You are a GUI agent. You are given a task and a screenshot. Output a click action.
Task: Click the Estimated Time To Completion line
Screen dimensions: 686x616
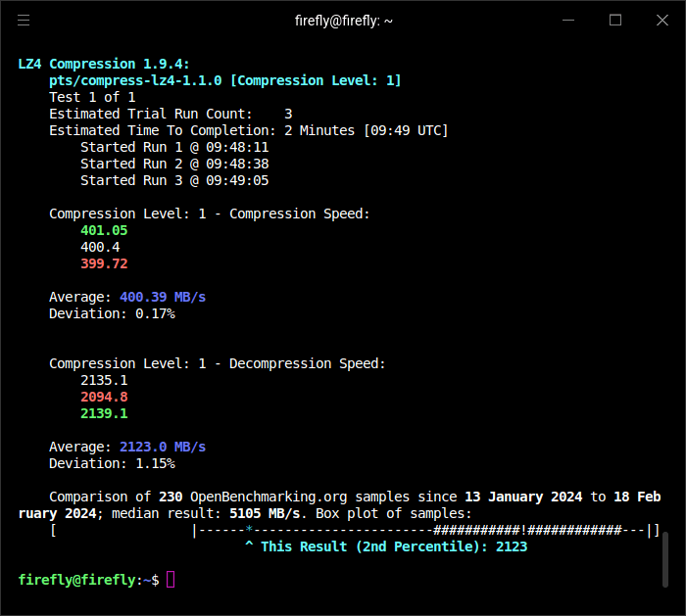(x=249, y=130)
